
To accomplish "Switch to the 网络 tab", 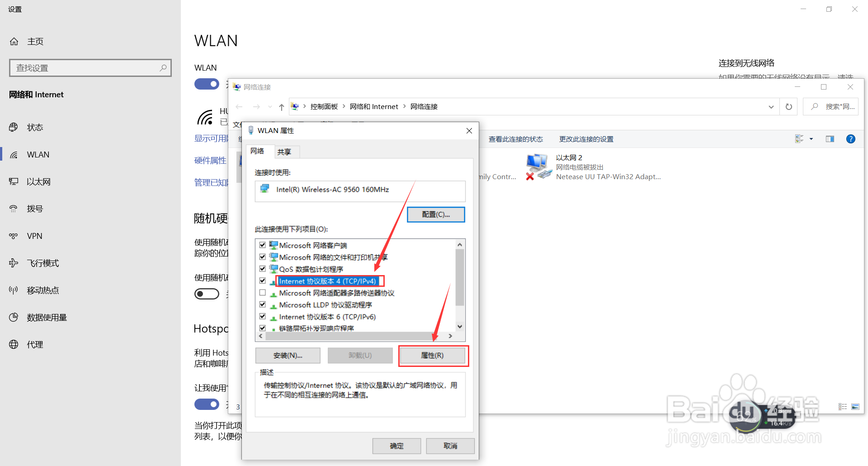I will 257,151.
